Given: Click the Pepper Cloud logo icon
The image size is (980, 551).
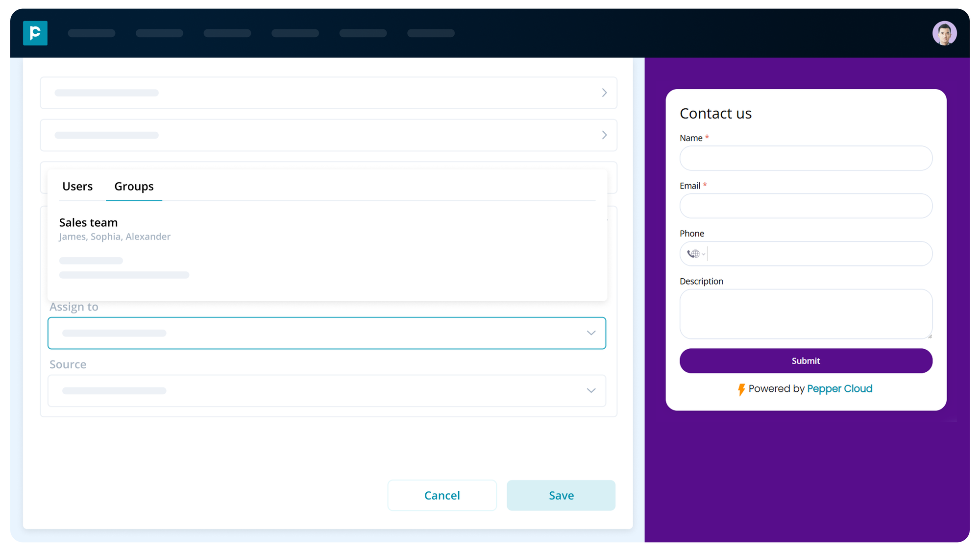Looking at the screenshot, I should coord(35,33).
